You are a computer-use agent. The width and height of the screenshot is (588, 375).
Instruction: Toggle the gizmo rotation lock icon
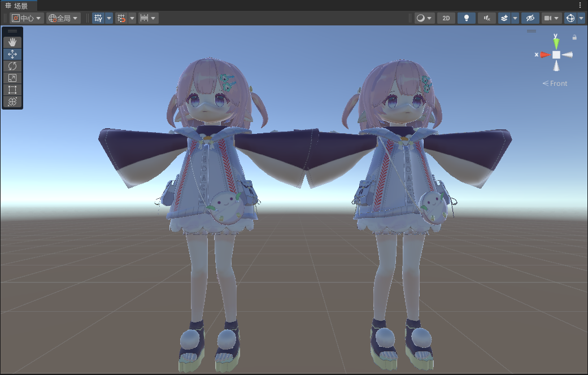[x=574, y=37]
